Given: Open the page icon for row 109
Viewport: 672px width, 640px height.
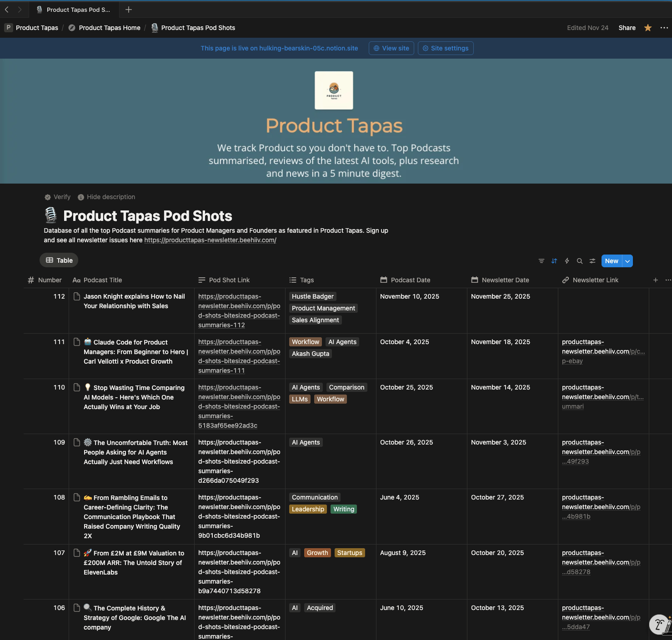Looking at the screenshot, I should pyautogui.click(x=77, y=442).
